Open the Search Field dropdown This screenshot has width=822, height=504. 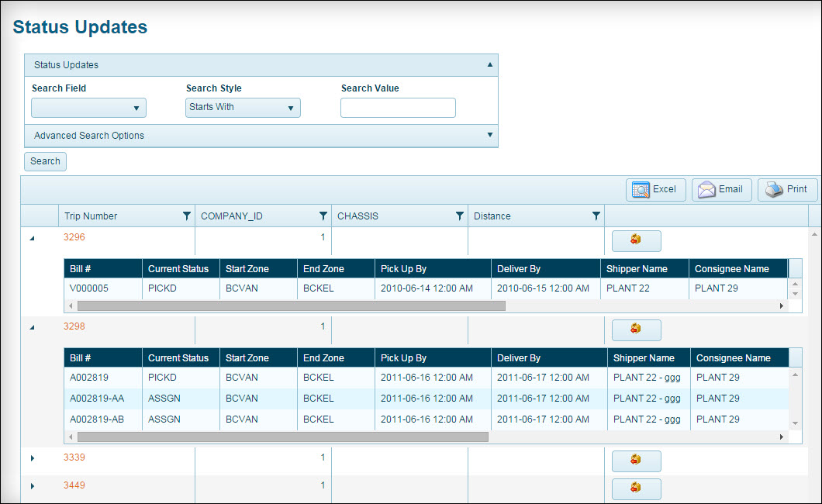click(x=88, y=108)
